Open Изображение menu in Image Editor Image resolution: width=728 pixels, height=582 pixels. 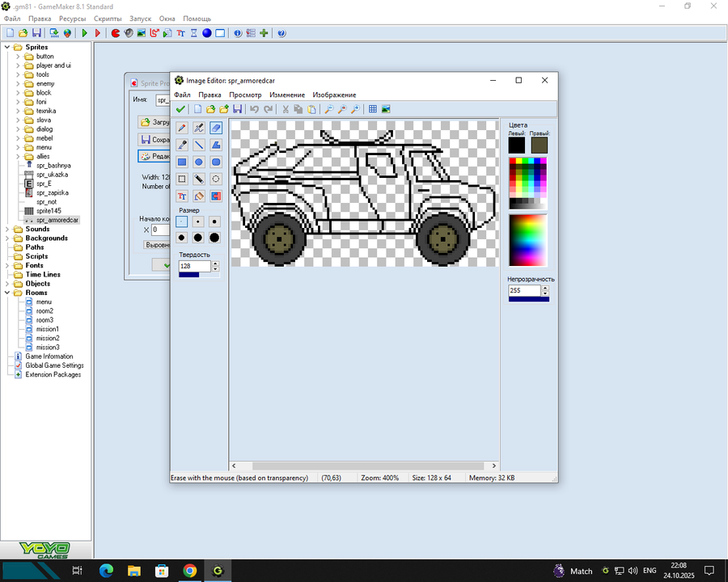334,95
